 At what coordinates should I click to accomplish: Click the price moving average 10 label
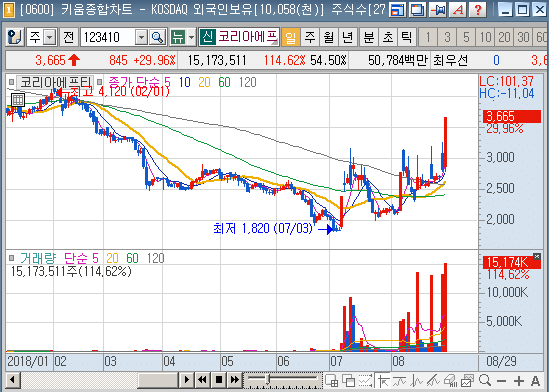tap(185, 83)
